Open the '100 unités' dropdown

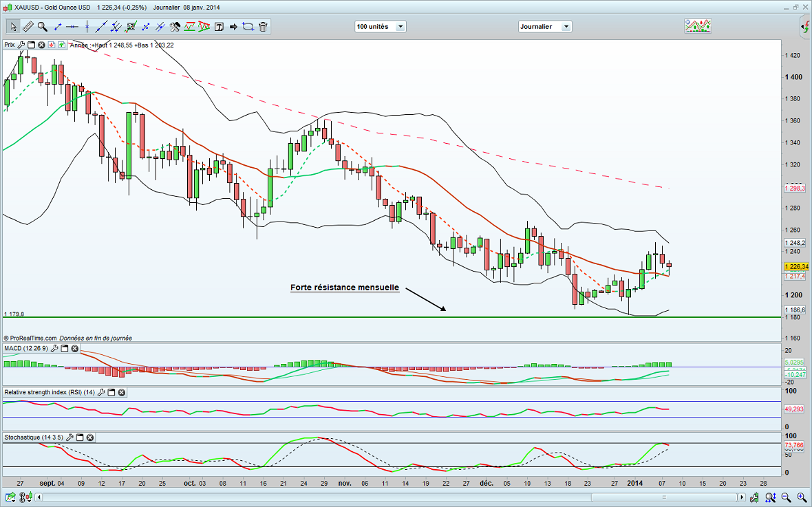click(x=380, y=27)
